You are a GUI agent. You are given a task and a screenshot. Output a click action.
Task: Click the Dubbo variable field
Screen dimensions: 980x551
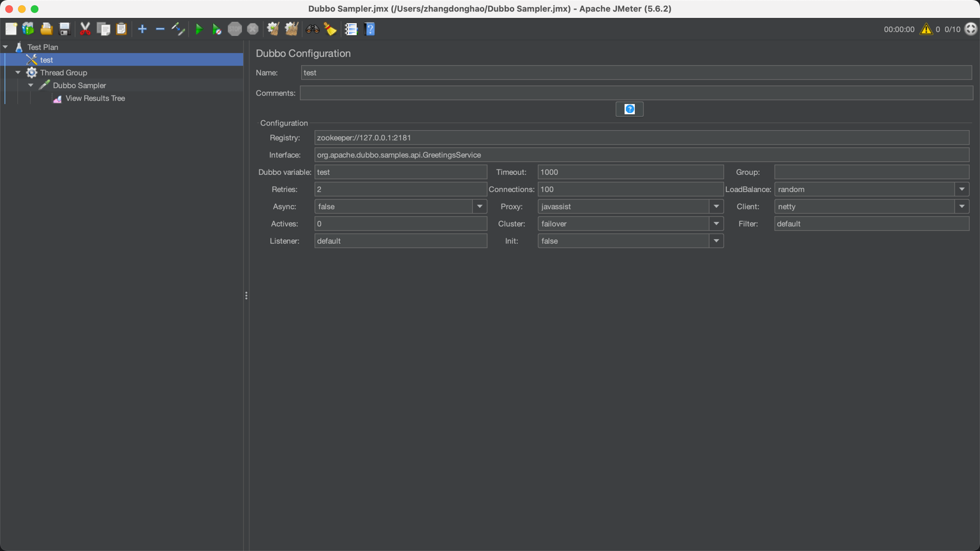(401, 172)
